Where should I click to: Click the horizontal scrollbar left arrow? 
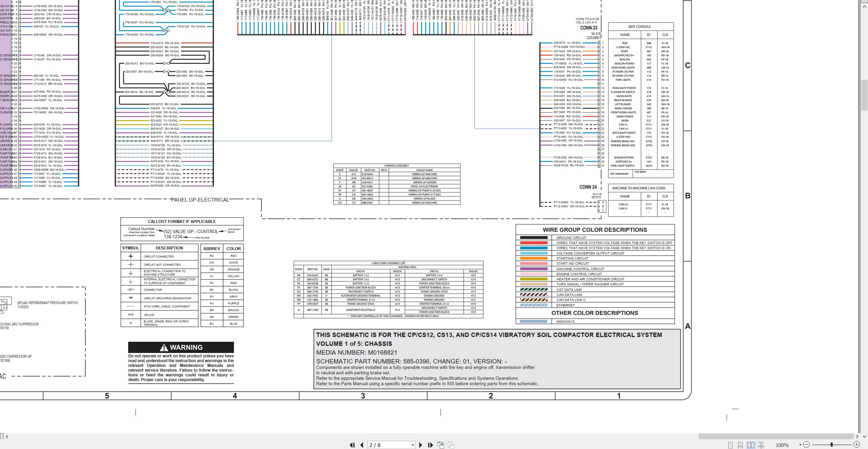point(7,436)
